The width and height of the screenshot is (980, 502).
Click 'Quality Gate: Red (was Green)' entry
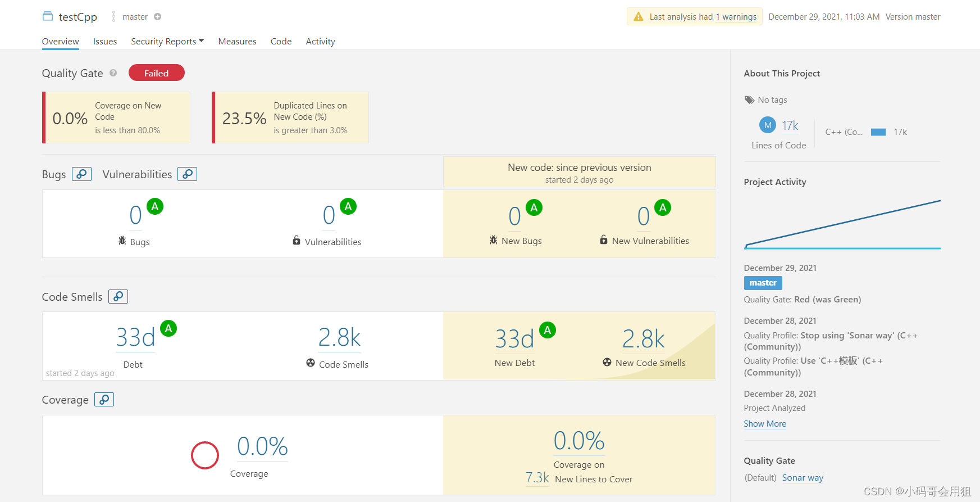[802, 300]
